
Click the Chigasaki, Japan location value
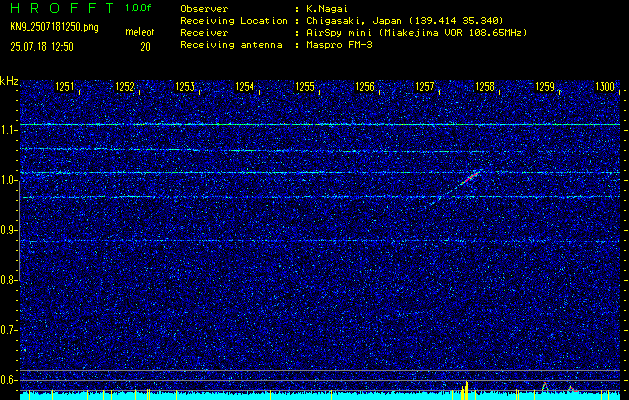click(x=405, y=21)
